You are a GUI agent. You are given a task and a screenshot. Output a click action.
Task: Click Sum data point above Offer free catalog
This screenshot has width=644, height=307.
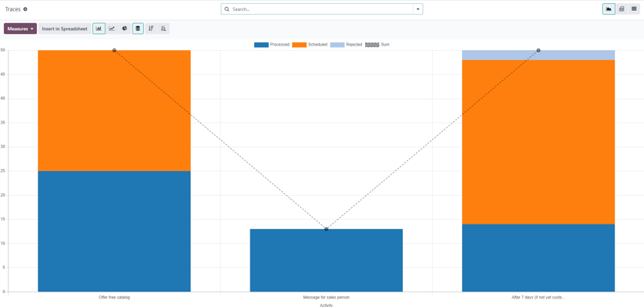pos(114,50)
